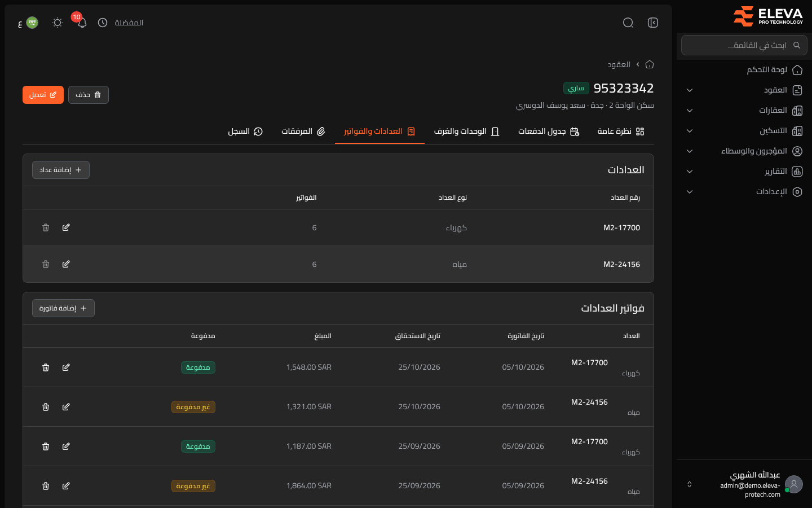Delete the 1,548.00 SAR bill
The image size is (812, 508).
pyautogui.click(x=46, y=367)
